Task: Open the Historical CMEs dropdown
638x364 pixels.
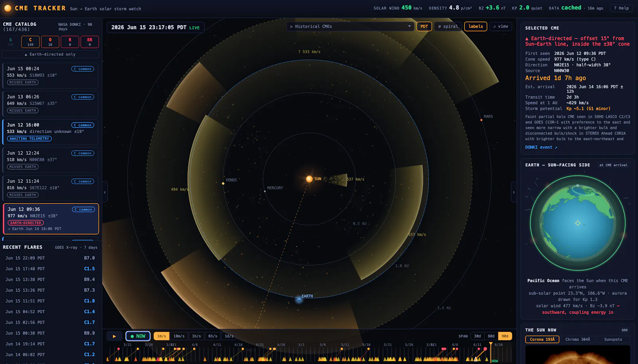Action: point(351,26)
